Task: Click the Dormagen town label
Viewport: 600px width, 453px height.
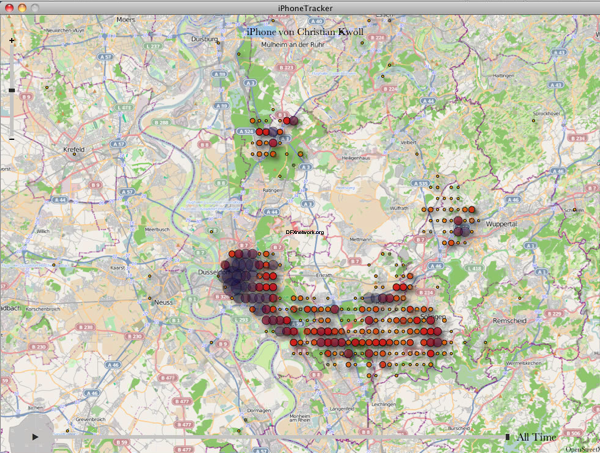Action: 259,410
